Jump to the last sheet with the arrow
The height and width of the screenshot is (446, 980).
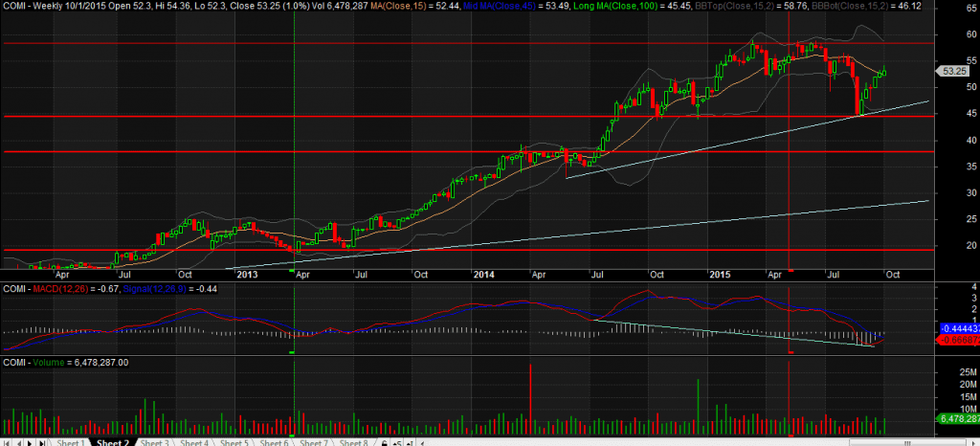click(42, 442)
